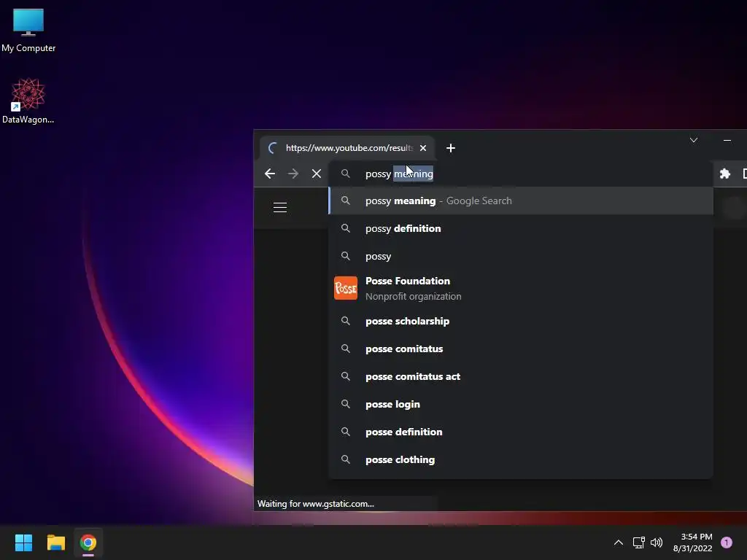
Task: Choose the 'posse scholarship' suggestion
Action: point(521,321)
